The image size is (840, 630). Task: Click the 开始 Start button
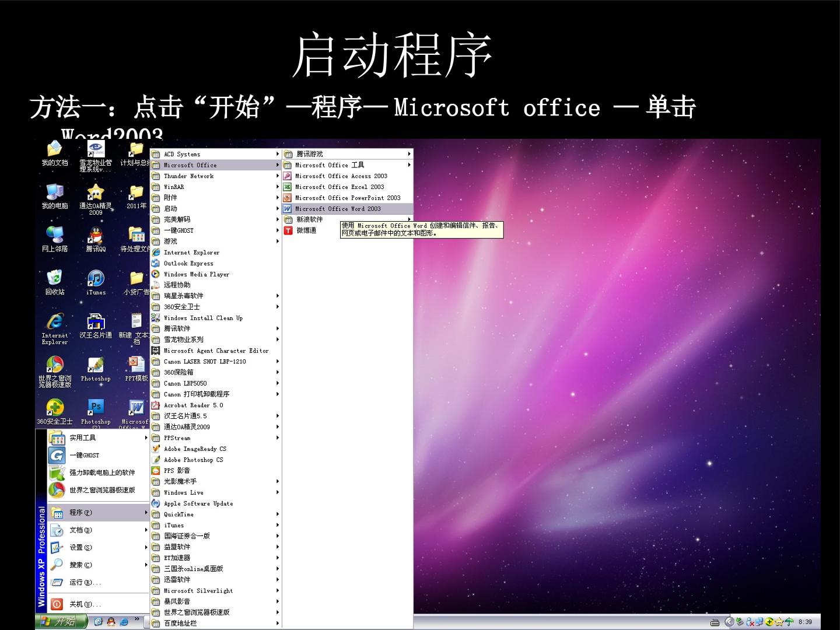61,622
